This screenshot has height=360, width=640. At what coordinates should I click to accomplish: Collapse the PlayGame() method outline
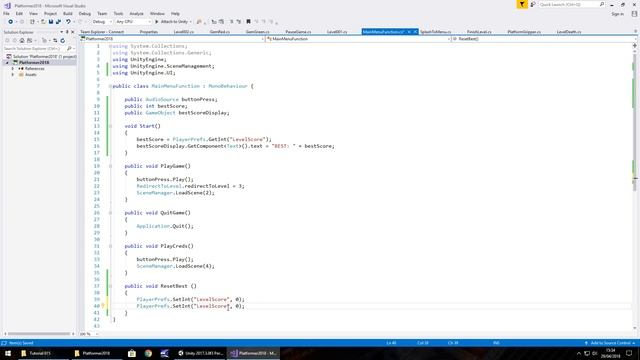point(110,166)
